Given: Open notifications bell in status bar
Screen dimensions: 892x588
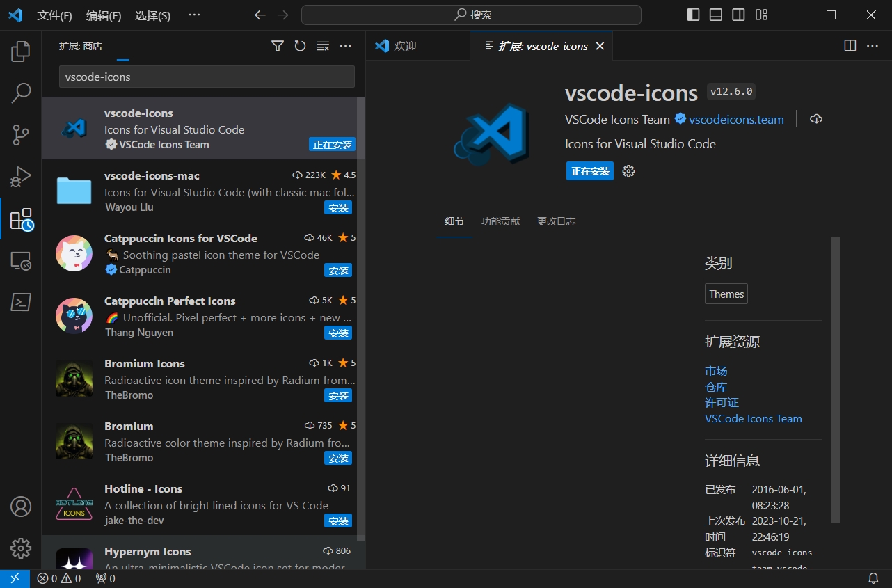Looking at the screenshot, I should [873, 578].
